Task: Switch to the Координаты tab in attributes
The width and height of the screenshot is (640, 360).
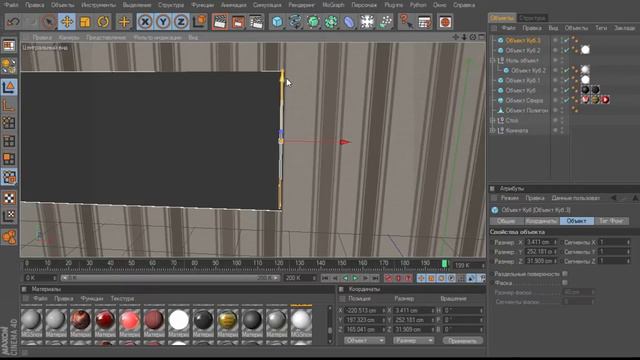Action: click(x=541, y=221)
